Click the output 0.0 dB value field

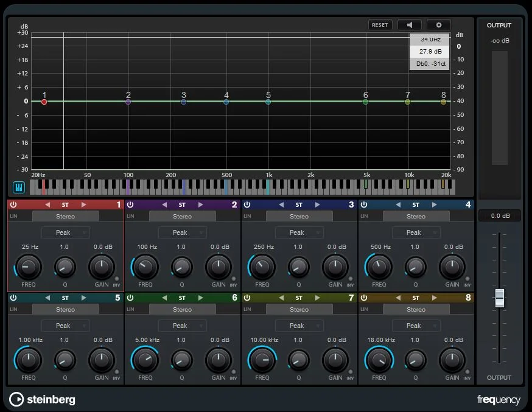point(500,215)
